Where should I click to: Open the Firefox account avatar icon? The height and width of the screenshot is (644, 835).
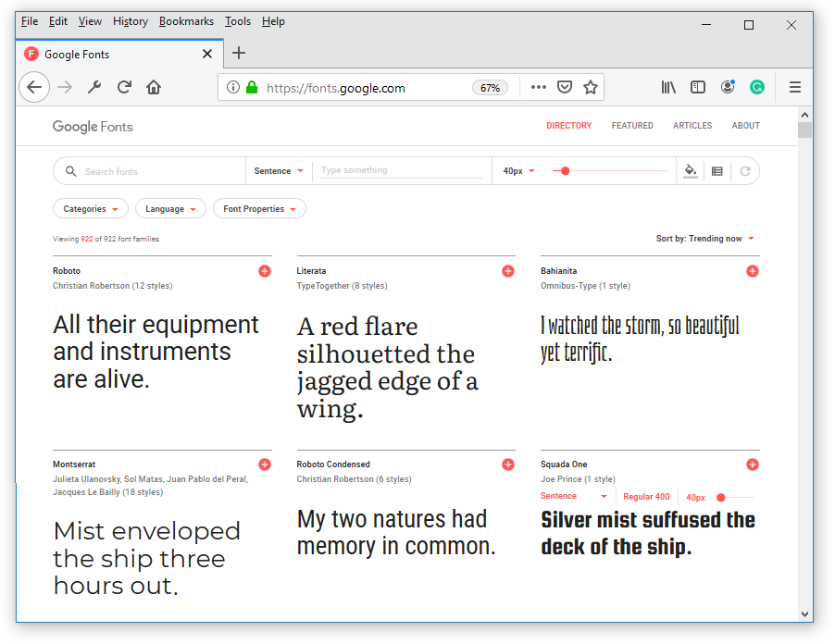pos(728,87)
